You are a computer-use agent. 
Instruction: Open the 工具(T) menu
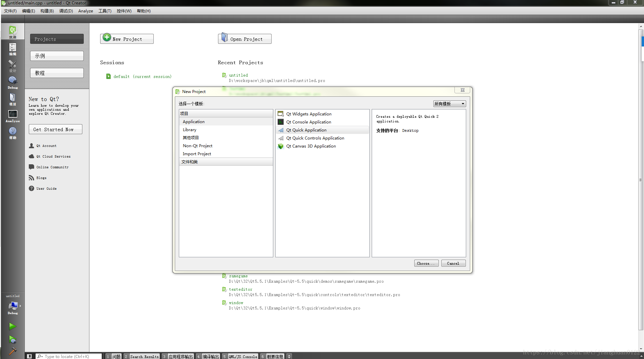[x=105, y=11]
